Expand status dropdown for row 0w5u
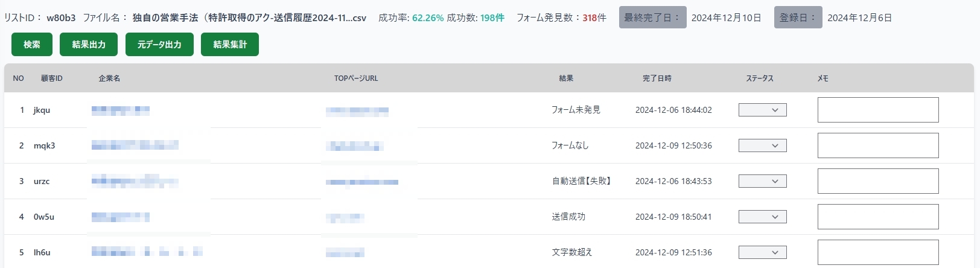The image size is (980, 268). [763, 217]
